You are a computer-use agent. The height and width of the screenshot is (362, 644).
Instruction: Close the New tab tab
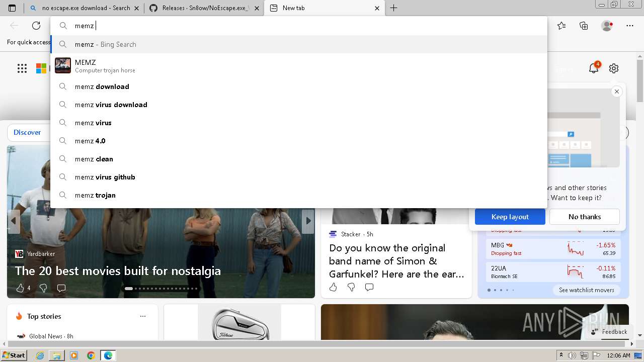click(x=377, y=8)
